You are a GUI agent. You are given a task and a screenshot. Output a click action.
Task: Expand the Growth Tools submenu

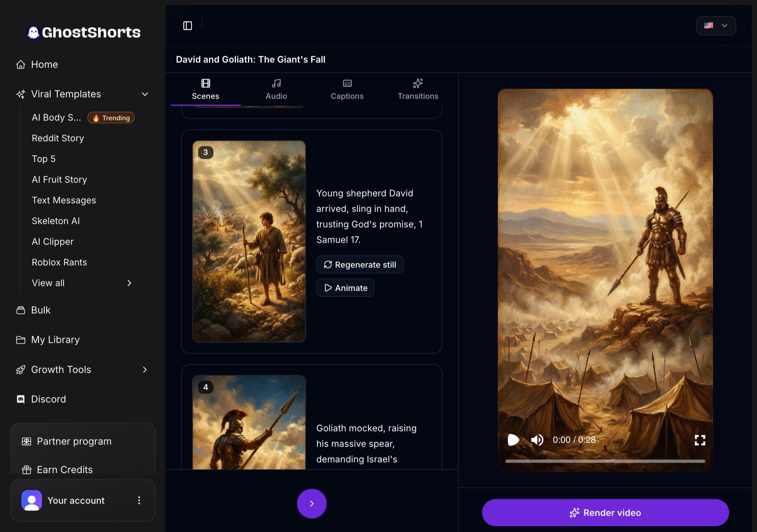(145, 369)
